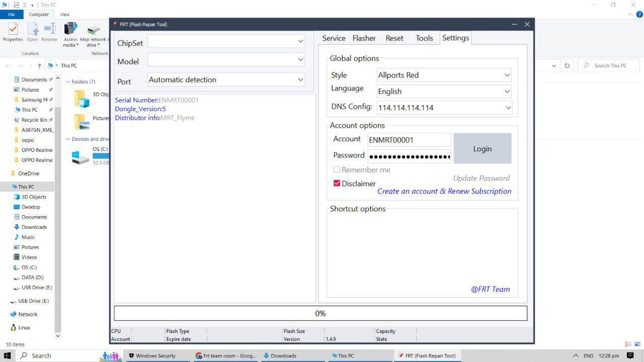The height and width of the screenshot is (362, 644).
Task: Open the oppo folder in sidebar
Action: [x=27, y=140]
